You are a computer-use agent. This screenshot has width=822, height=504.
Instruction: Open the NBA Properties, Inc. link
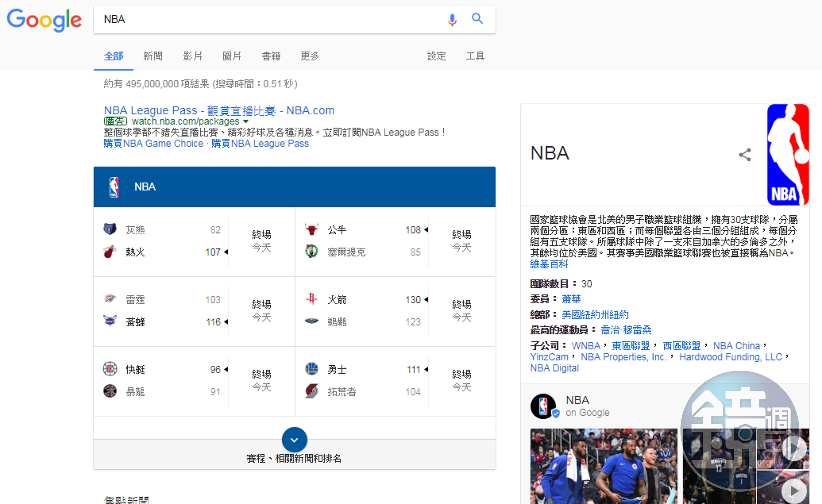point(624,357)
